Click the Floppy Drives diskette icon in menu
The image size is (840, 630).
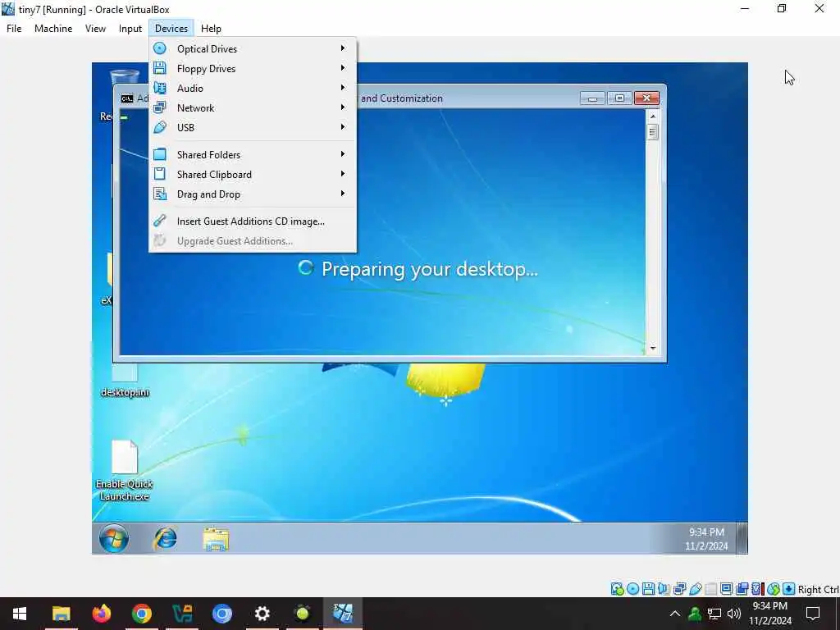click(160, 68)
